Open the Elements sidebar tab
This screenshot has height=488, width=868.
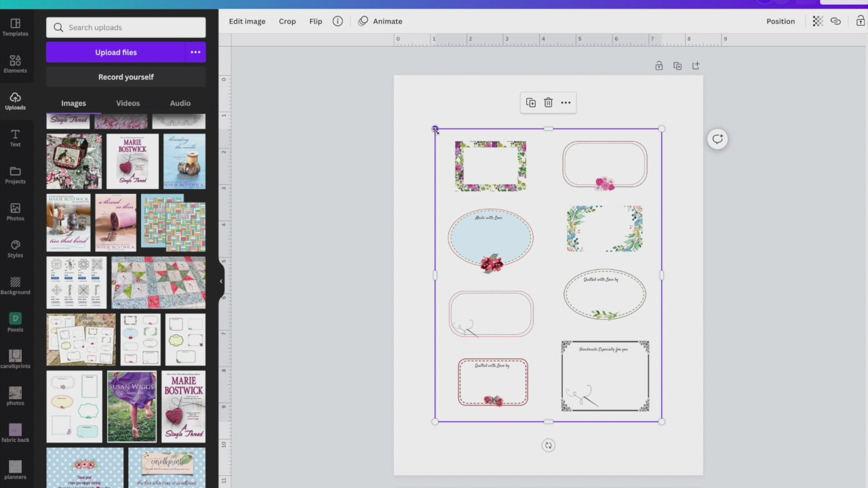(15, 64)
